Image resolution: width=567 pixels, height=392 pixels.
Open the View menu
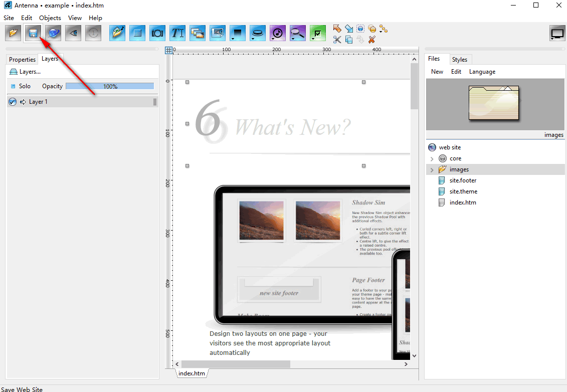(75, 18)
